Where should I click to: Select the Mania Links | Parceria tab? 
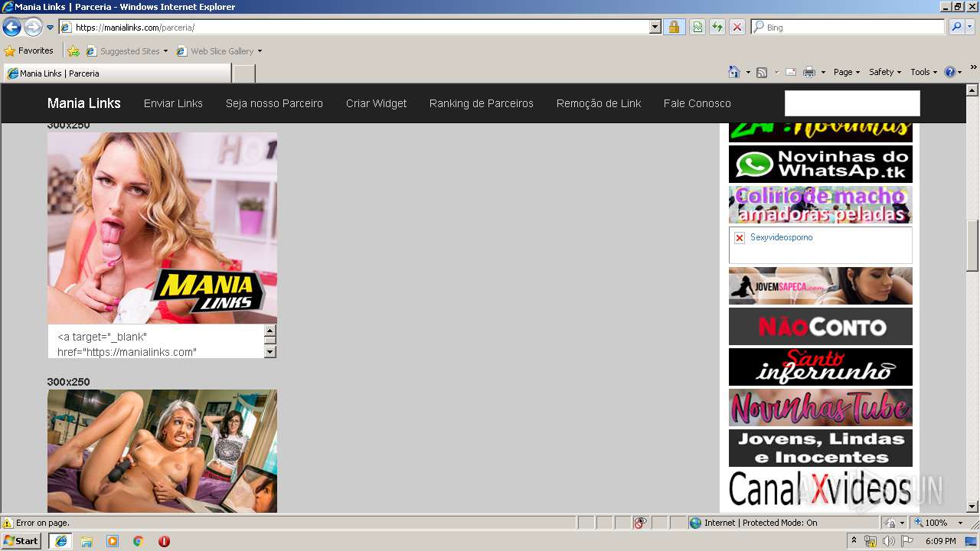tap(117, 73)
